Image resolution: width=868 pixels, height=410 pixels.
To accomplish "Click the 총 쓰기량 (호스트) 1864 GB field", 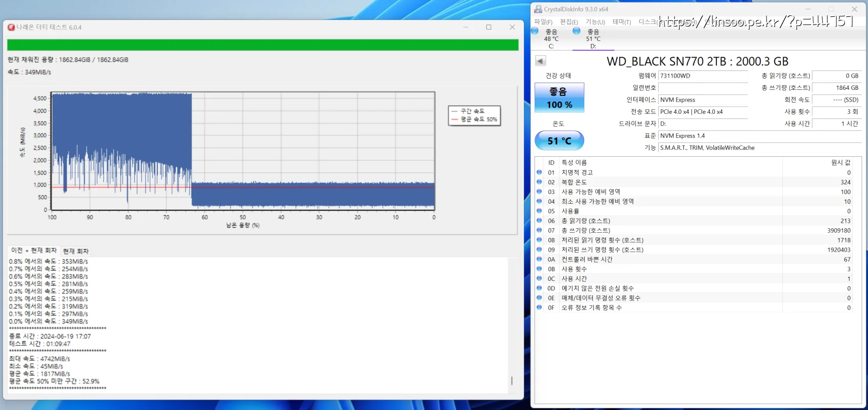I will [836, 88].
